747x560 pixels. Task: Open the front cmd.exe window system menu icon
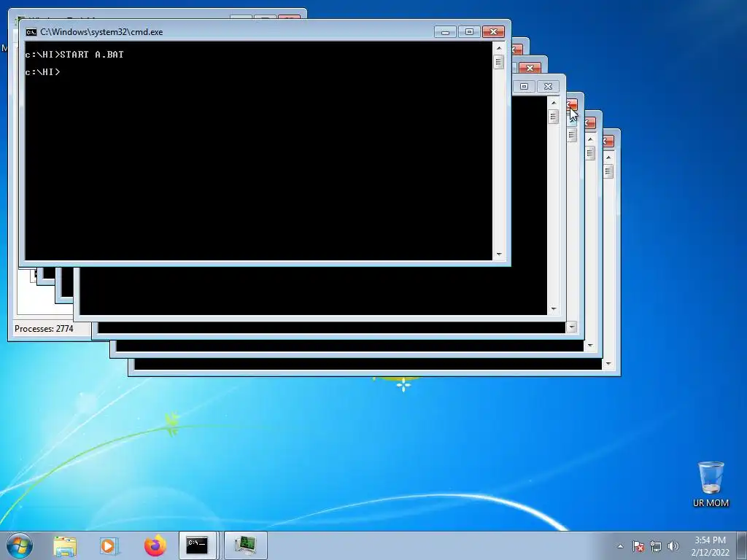point(31,32)
